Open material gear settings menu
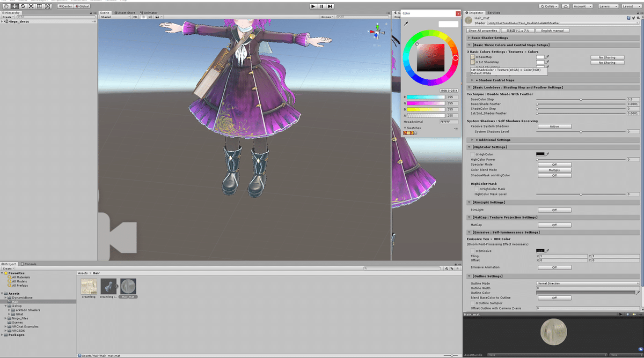This screenshot has width=644, height=358. [639, 18]
